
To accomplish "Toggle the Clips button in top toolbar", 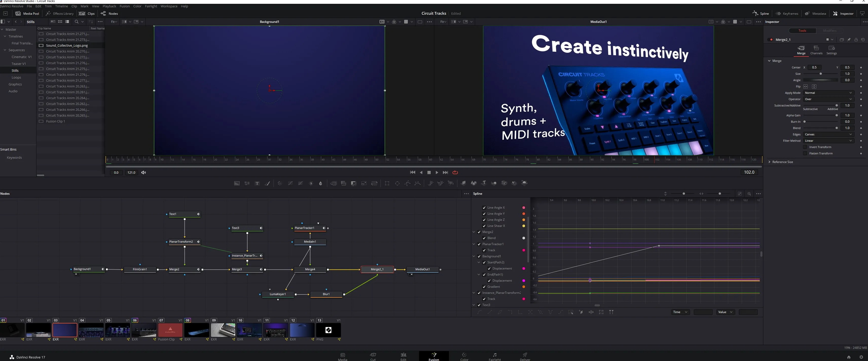I will pyautogui.click(x=87, y=13).
